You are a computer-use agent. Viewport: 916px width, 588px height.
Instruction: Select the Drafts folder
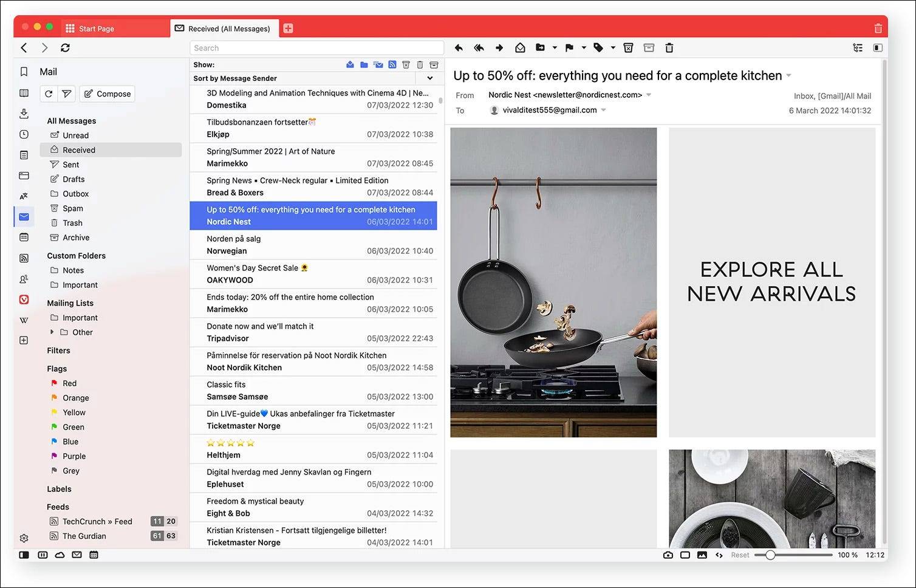(73, 179)
